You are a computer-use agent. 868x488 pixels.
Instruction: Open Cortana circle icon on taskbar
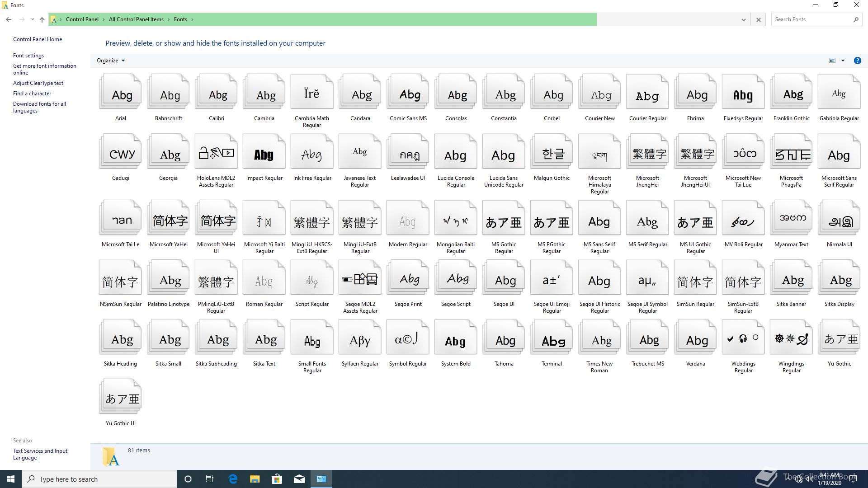pos(188,479)
